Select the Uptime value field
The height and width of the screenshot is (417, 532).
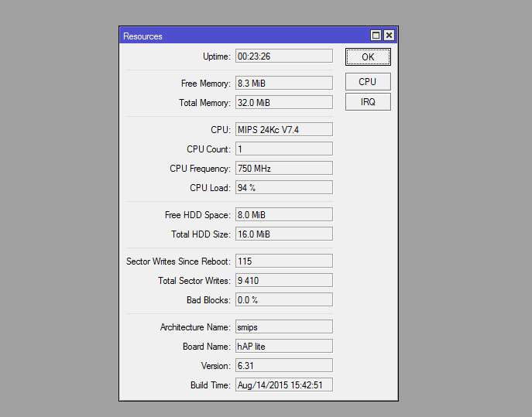(283, 56)
